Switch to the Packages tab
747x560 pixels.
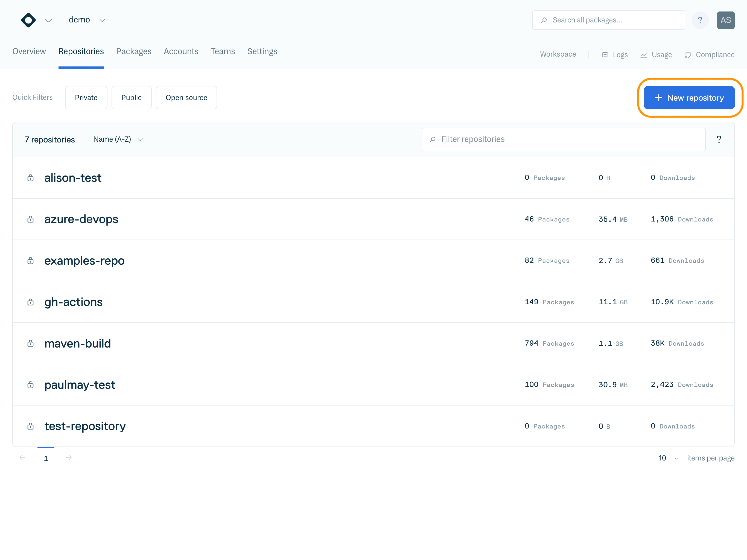pyautogui.click(x=134, y=51)
